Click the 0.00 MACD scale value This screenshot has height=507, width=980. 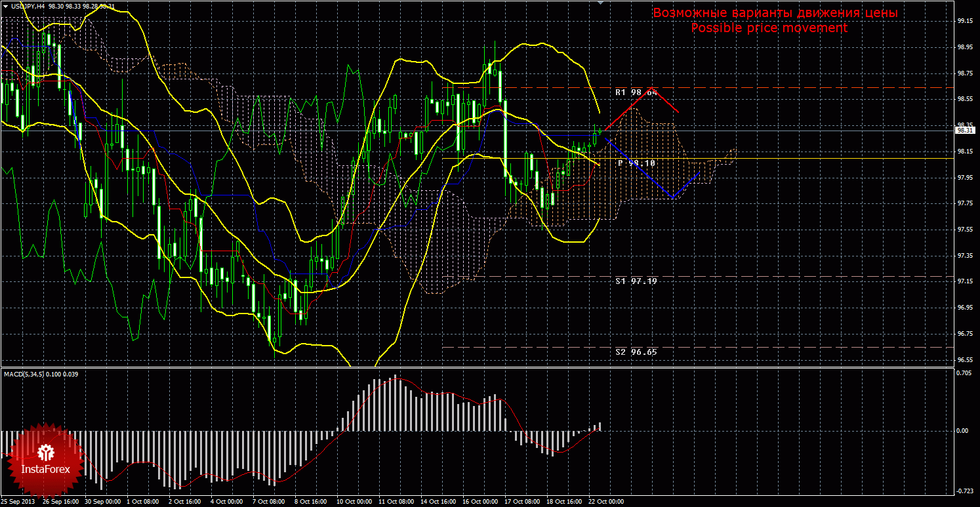[964, 431]
